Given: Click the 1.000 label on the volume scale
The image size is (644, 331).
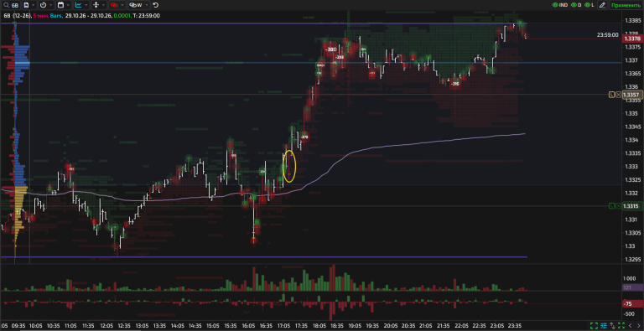Looking at the screenshot, I should pyautogui.click(x=630, y=278).
